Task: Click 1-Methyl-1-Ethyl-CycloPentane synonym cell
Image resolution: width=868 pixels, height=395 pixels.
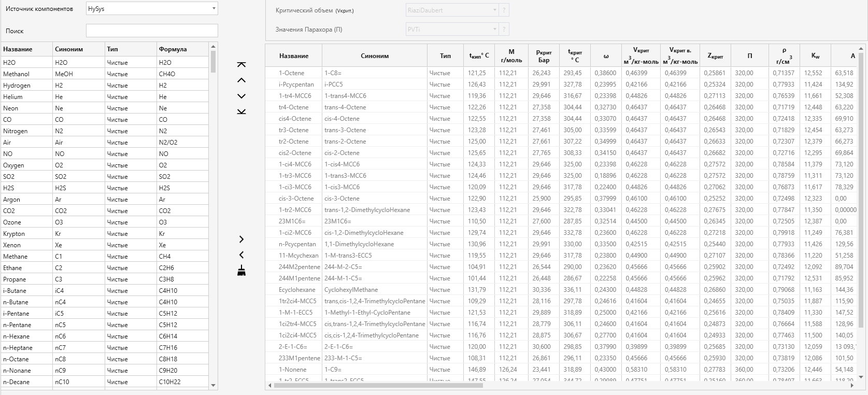Action: click(x=375, y=312)
